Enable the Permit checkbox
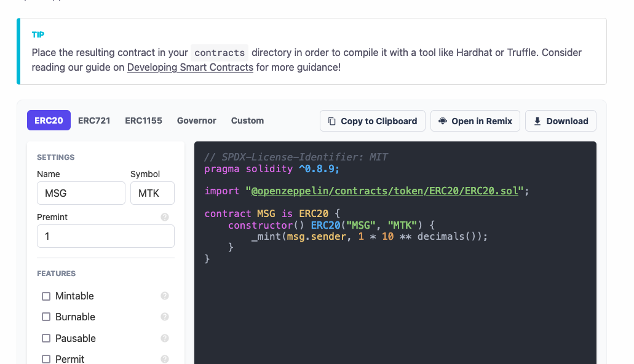Viewport: 634px width, 364px height. pyautogui.click(x=46, y=359)
